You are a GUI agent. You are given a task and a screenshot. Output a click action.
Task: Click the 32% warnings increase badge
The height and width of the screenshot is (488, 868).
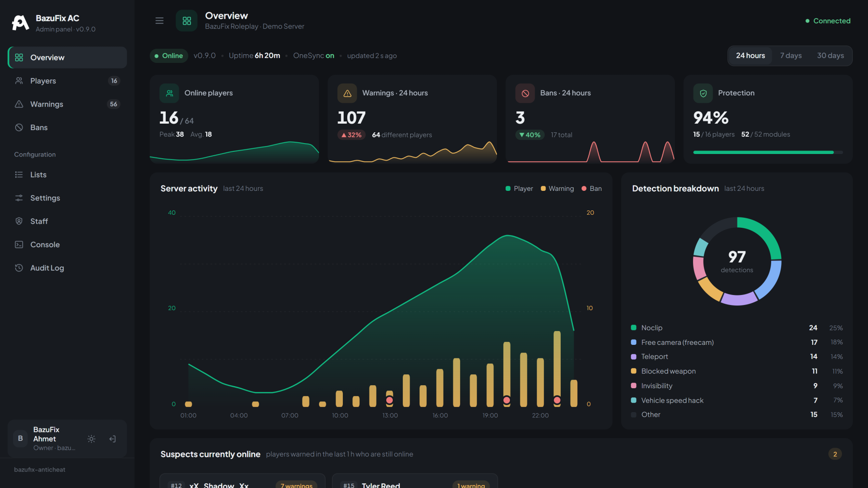pos(352,135)
